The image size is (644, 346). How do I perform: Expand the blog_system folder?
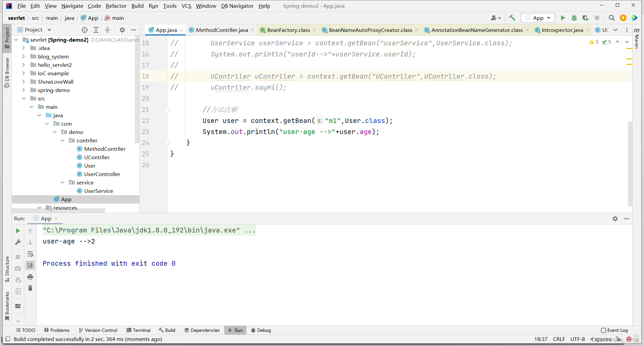point(24,56)
